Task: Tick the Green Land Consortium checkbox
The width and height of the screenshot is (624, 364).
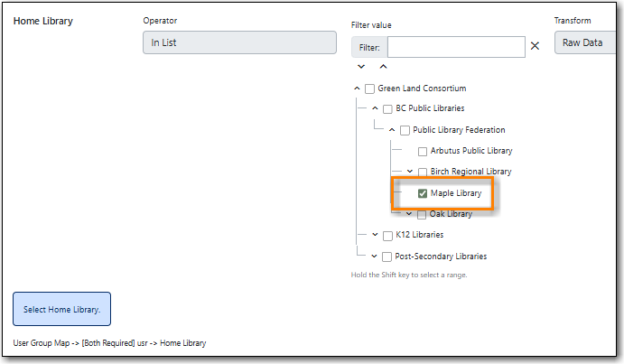Action: click(x=369, y=89)
